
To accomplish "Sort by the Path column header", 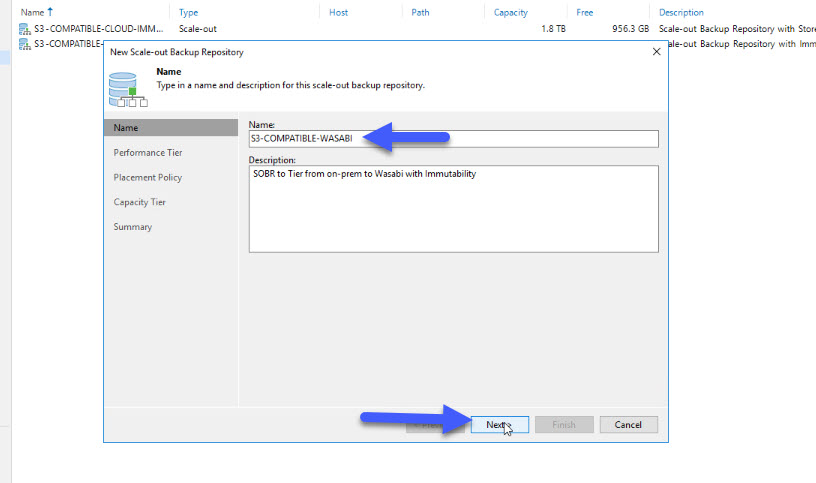I will click(x=420, y=12).
